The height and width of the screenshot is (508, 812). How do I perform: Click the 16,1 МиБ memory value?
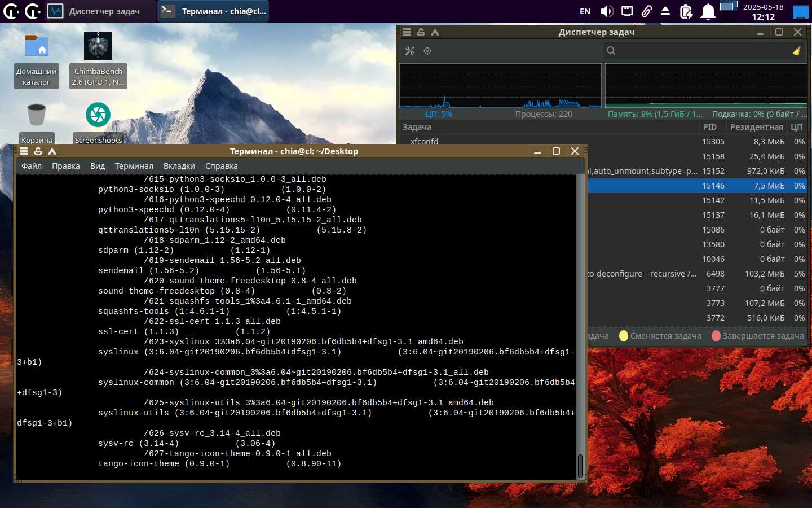(767, 215)
